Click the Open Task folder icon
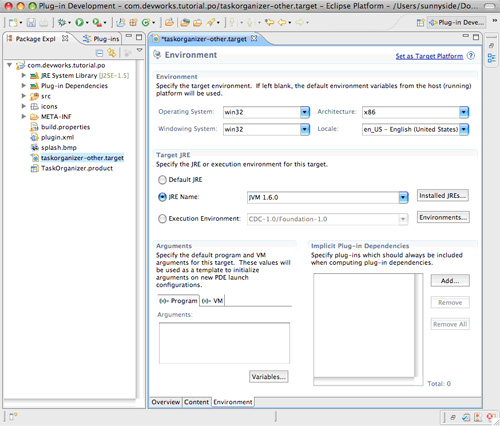 [x=198, y=23]
